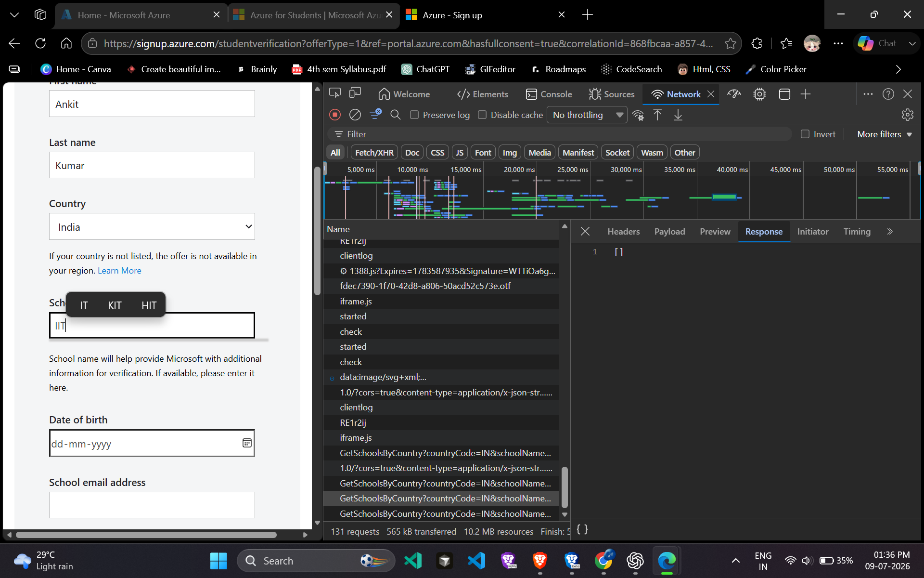The height and width of the screenshot is (578, 924).
Task: Pick the KIT suggestion
Action: pos(115,305)
